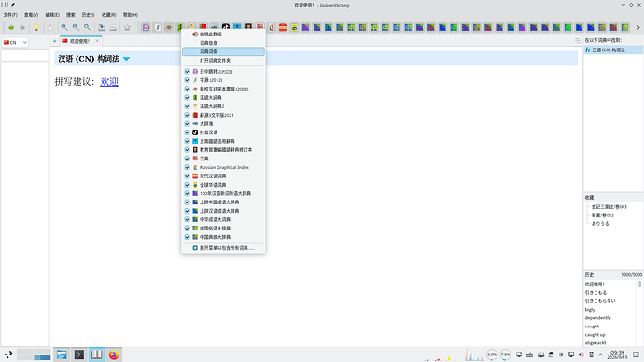Expand the 汉语 (CN) 构词法 header arrow

point(127,59)
